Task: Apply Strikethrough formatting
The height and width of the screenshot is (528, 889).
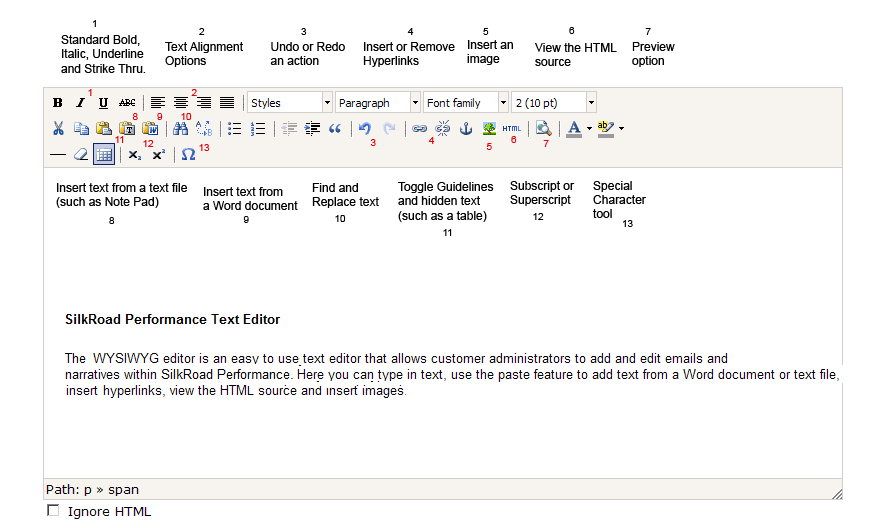Action: click(x=127, y=103)
